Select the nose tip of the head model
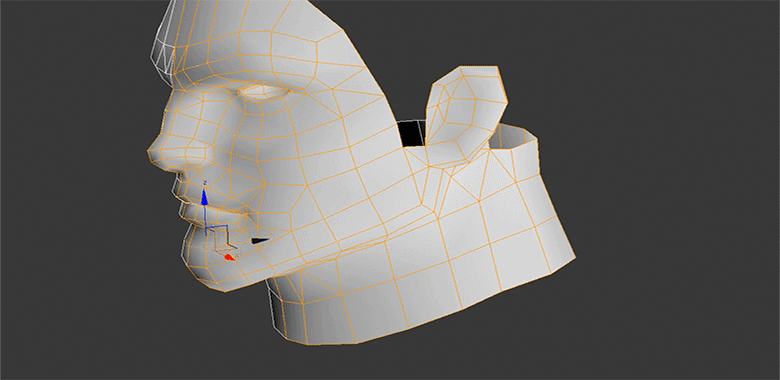Screen dimensions: 780x380 pos(155,153)
